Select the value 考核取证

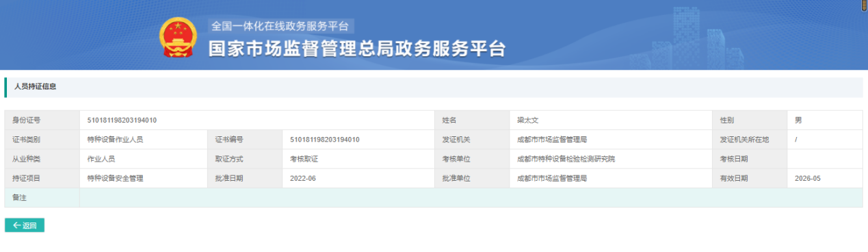304,159
